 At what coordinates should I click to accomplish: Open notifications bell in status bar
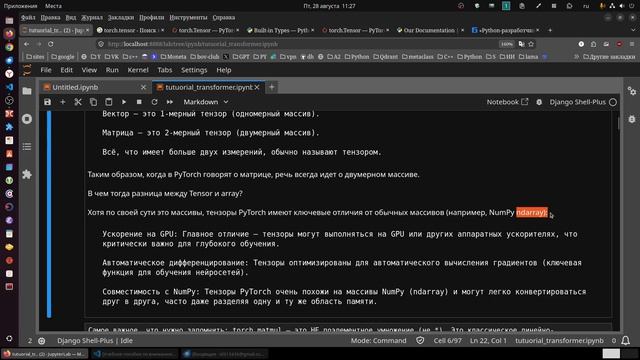[625, 340]
